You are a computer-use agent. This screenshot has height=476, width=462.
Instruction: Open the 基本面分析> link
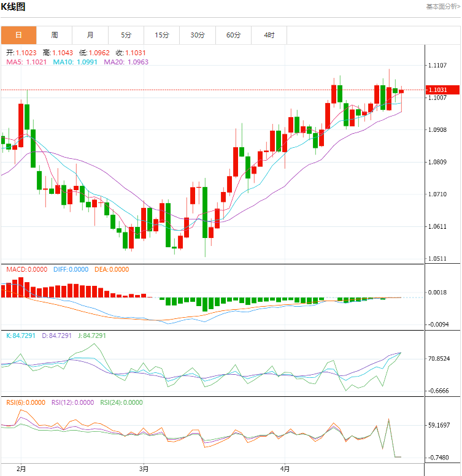pos(443,7)
